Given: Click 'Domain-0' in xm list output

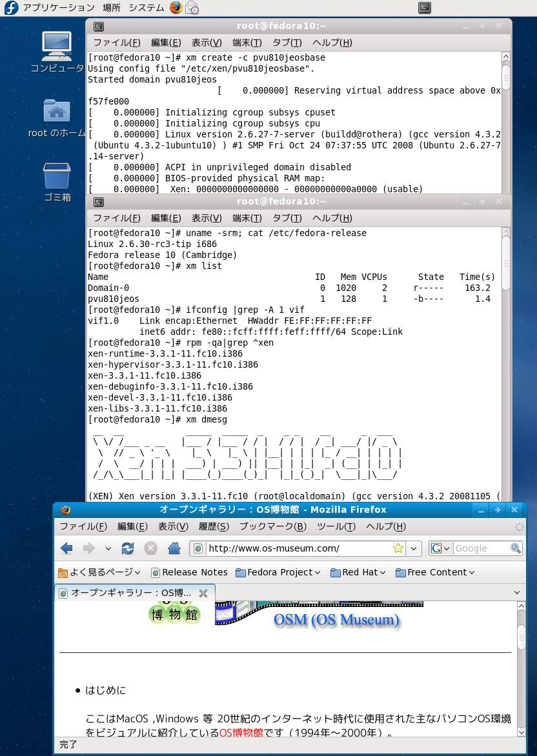Looking at the screenshot, I should click(x=108, y=288).
